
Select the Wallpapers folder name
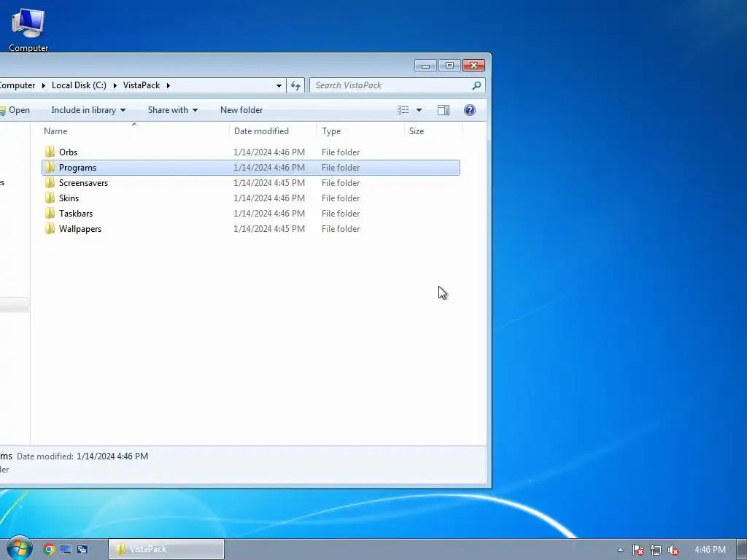tap(80, 228)
